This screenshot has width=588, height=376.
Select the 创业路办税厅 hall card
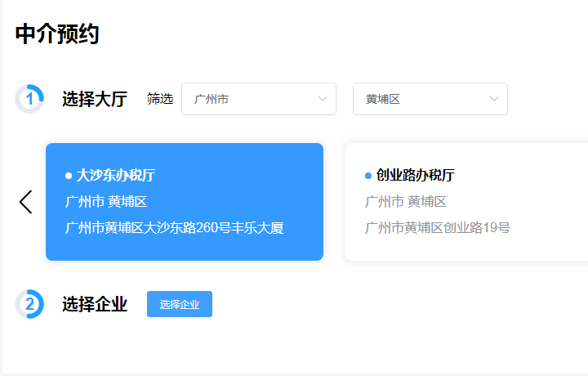466,202
